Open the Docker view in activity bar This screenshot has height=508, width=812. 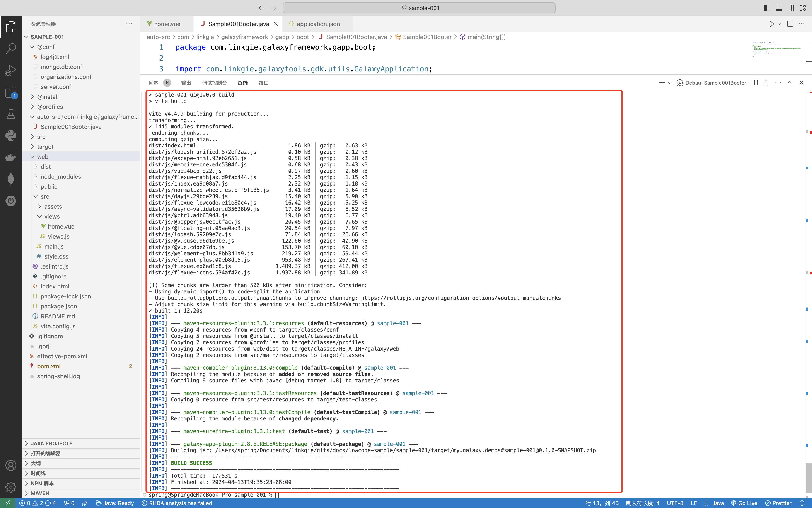pos(11,157)
